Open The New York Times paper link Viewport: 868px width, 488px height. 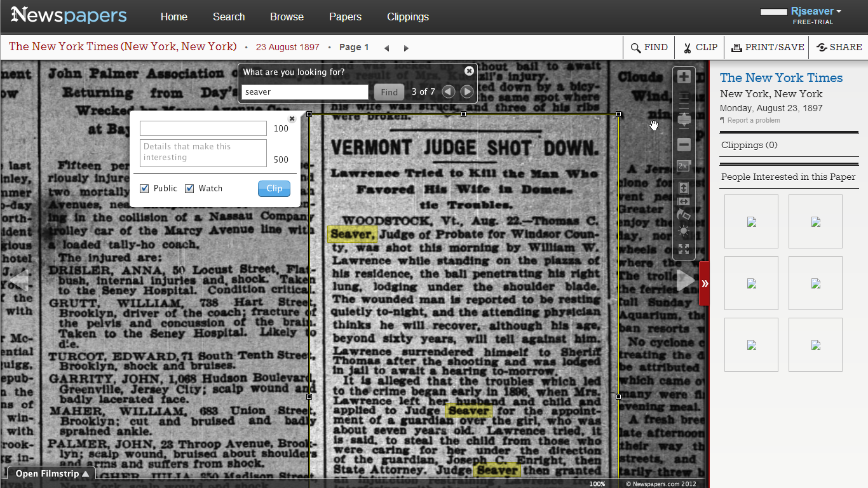(781, 78)
